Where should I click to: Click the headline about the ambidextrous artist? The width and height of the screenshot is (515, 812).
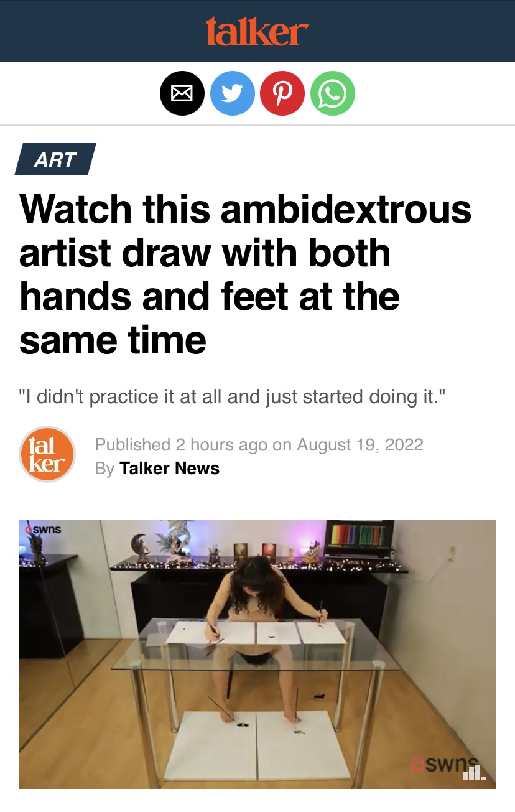pyautogui.click(x=246, y=274)
